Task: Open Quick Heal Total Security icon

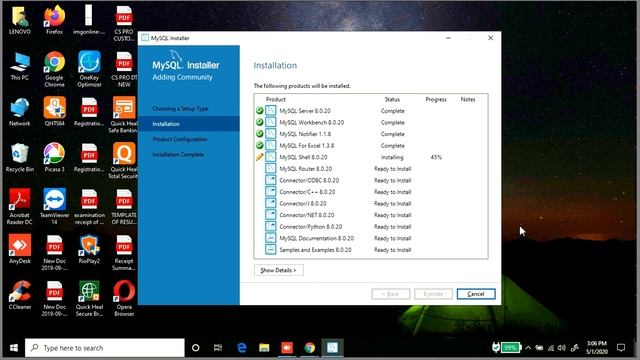Action: 124,160
